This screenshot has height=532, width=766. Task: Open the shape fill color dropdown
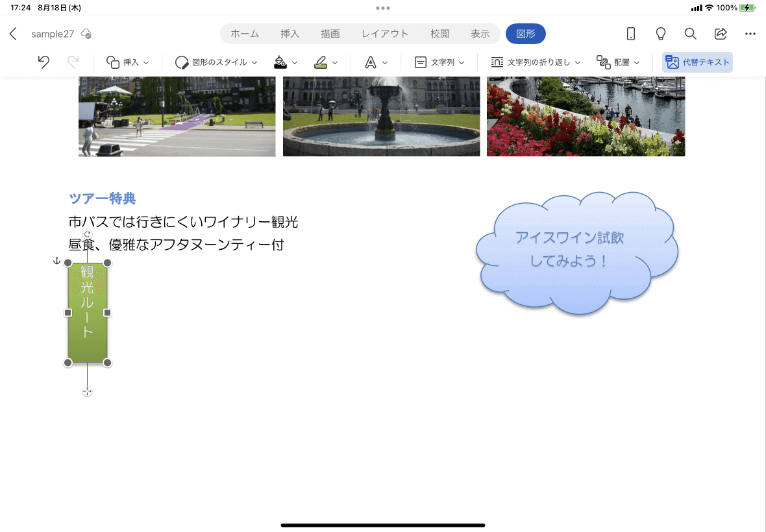click(295, 62)
